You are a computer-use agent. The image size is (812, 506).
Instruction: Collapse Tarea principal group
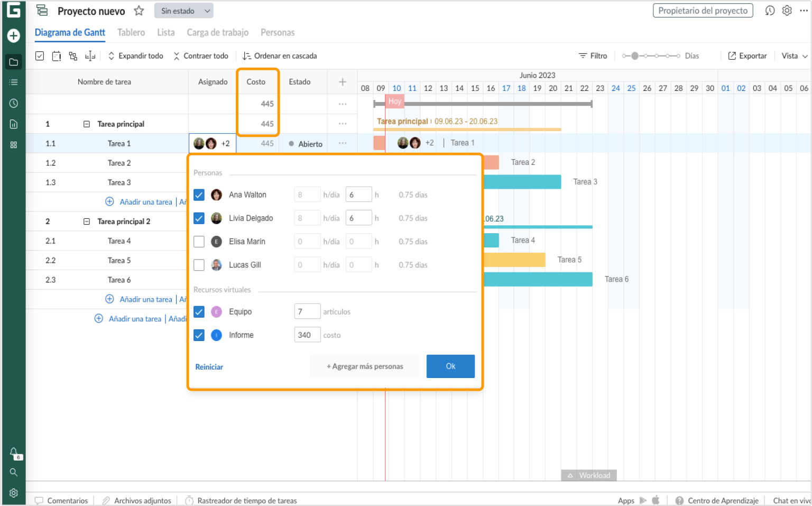(x=87, y=124)
